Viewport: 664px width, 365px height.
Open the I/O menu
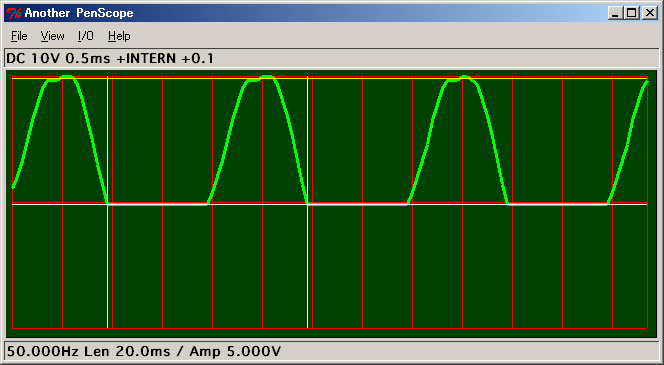point(86,36)
